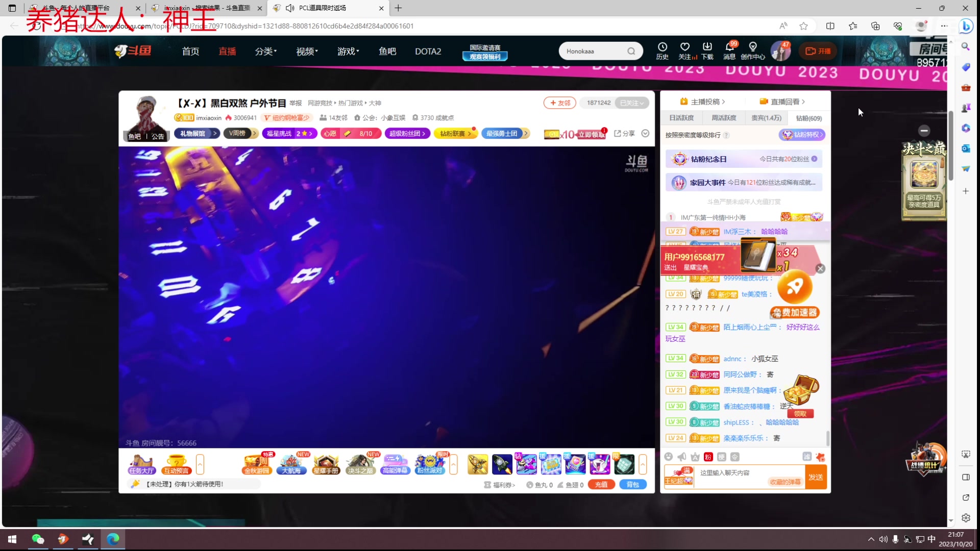Open 任务大厅 task hall icon
Image resolution: width=980 pixels, height=551 pixels.
pyautogui.click(x=141, y=464)
